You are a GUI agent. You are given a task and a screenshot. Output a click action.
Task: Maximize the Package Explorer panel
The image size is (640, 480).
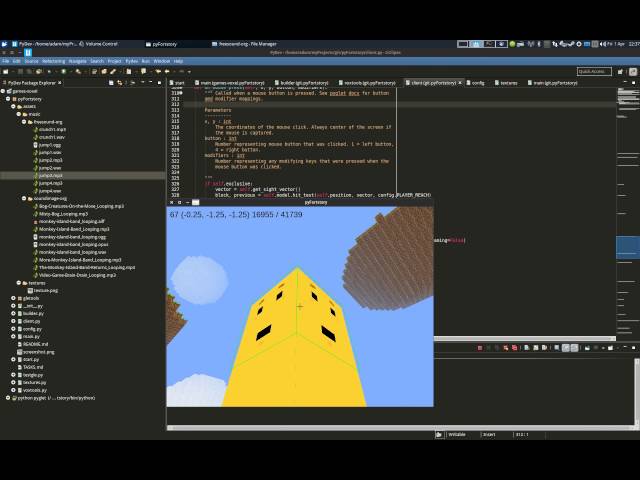tap(159, 83)
